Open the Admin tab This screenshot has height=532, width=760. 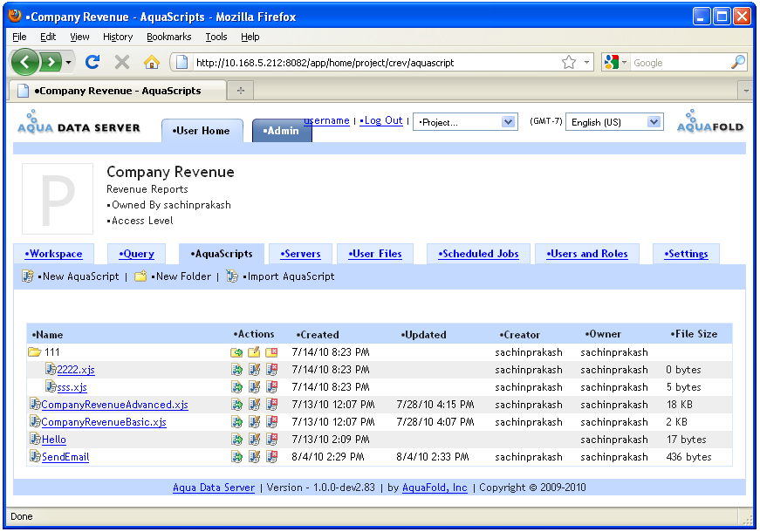282,131
